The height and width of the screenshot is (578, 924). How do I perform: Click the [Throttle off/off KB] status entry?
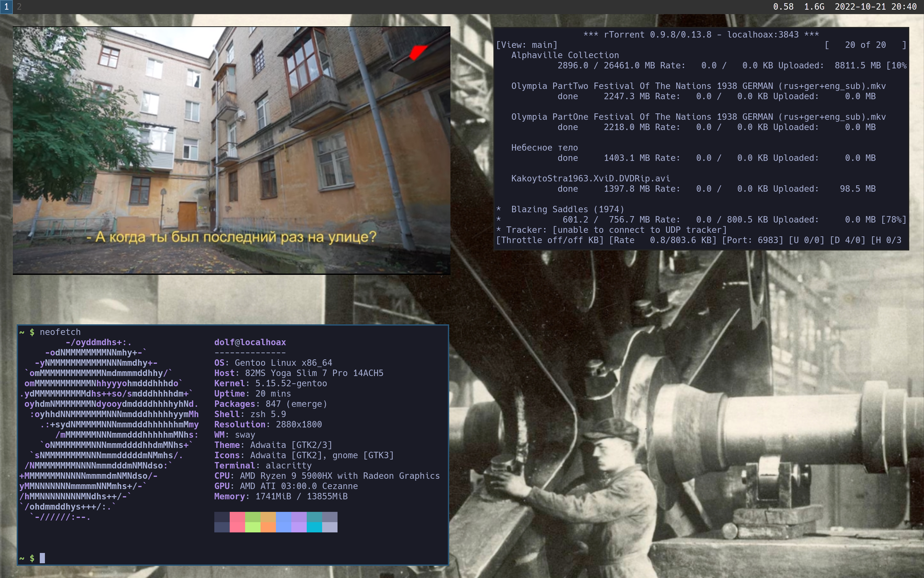point(550,241)
